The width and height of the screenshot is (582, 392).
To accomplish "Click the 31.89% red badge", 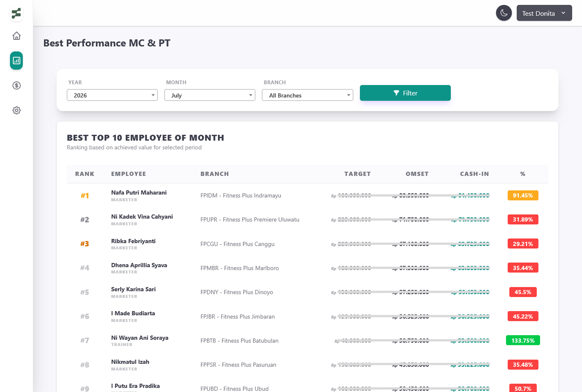I will point(523,219).
